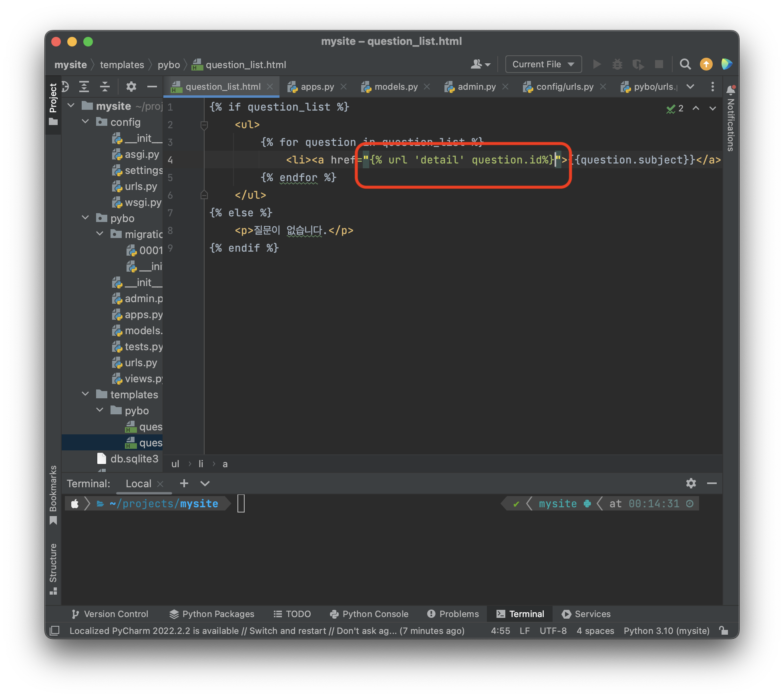The height and width of the screenshot is (698, 784).
Task: Click the Search Everywhere magnifier icon
Action: point(685,65)
